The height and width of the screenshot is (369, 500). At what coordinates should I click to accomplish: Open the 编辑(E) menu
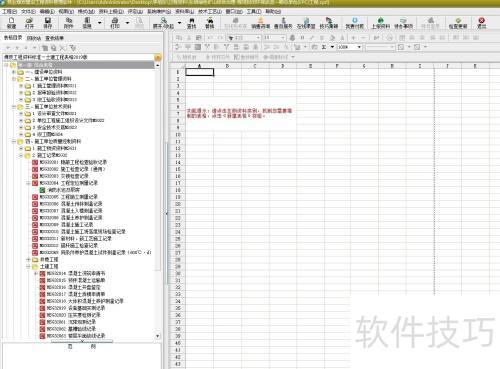[x=47, y=11]
